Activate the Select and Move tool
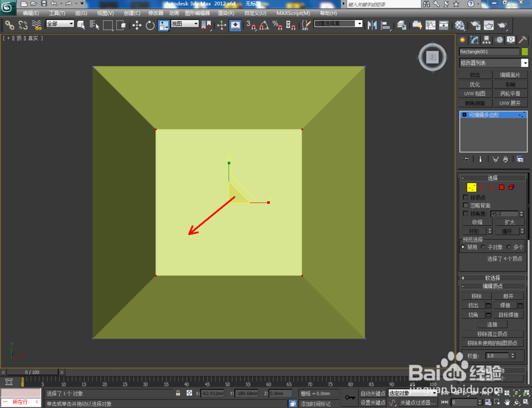Screen dimensions: 532x408 tap(137, 25)
